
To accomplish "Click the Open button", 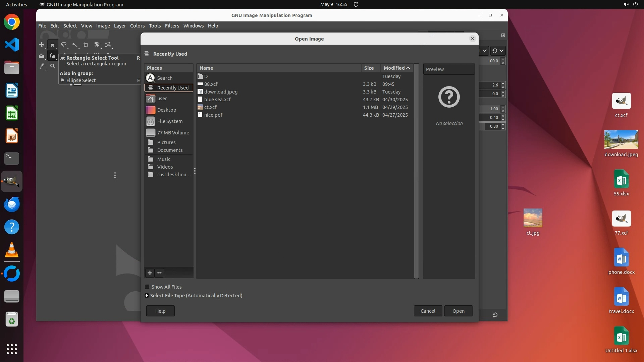I will 458,311.
